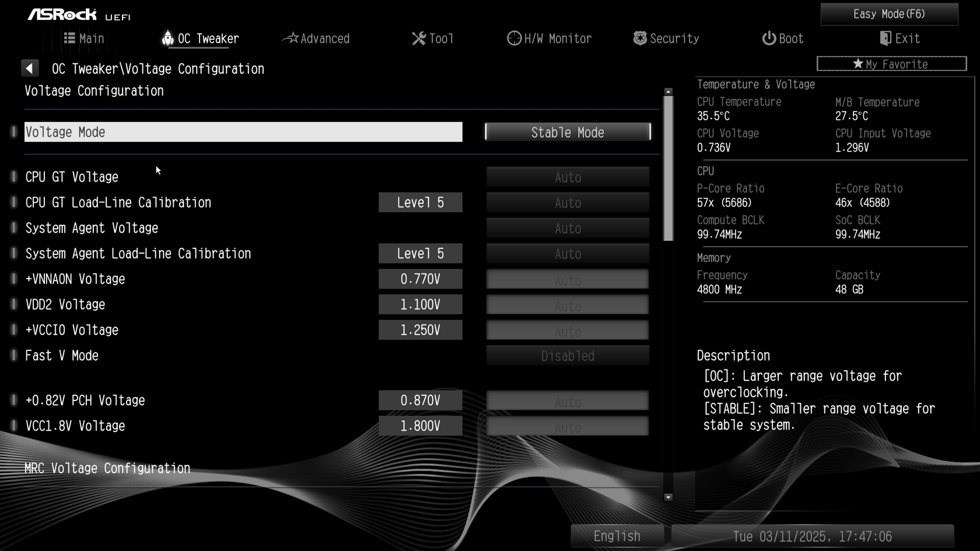The width and height of the screenshot is (980, 551).
Task: Click the 0.870V value box
Action: [x=420, y=401]
